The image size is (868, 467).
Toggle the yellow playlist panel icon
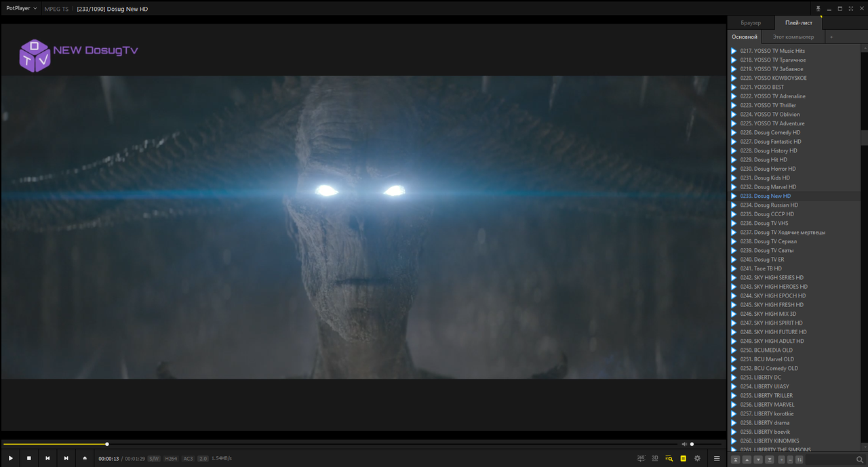(x=684, y=459)
